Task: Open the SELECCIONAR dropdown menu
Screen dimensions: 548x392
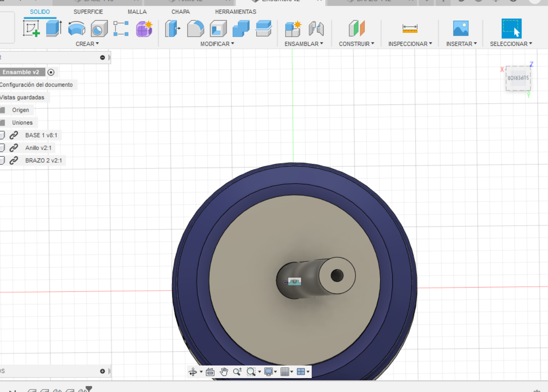Action: (x=511, y=44)
